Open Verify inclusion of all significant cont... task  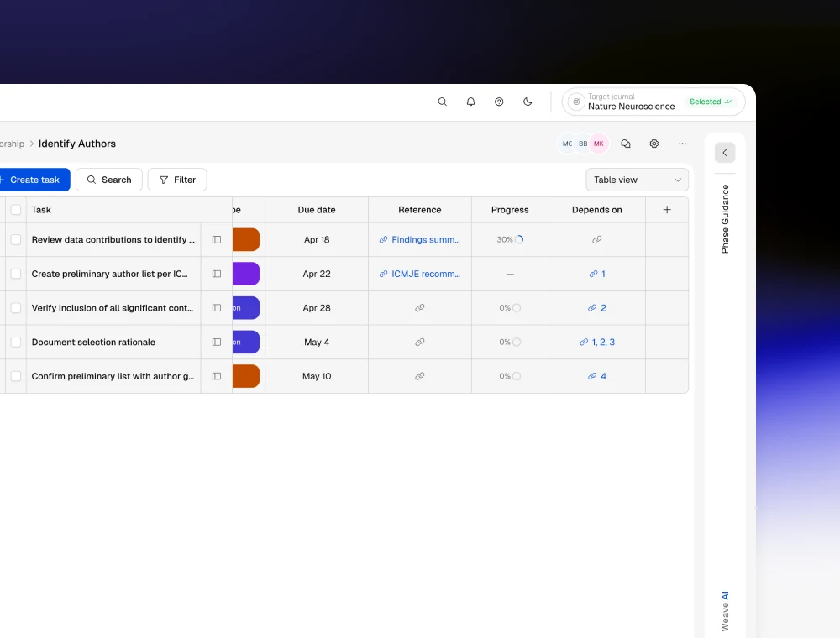point(113,308)
